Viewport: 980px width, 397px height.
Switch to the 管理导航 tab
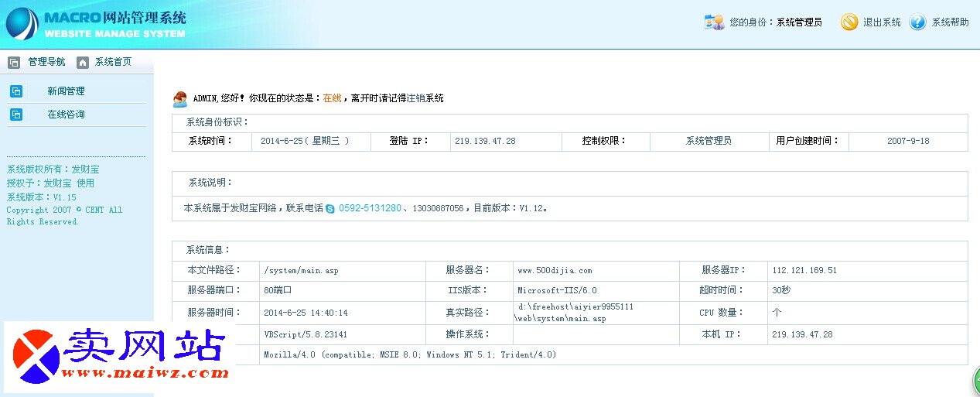(46, 62)
